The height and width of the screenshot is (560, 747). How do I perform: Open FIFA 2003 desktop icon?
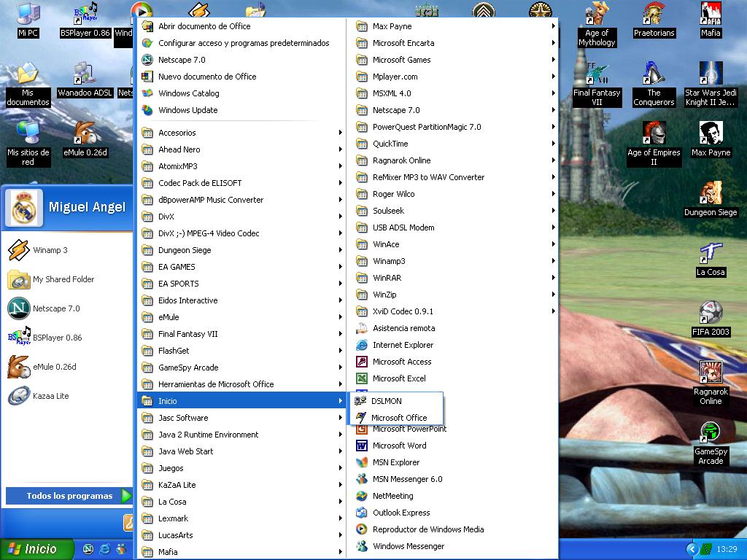click(711, 318)
